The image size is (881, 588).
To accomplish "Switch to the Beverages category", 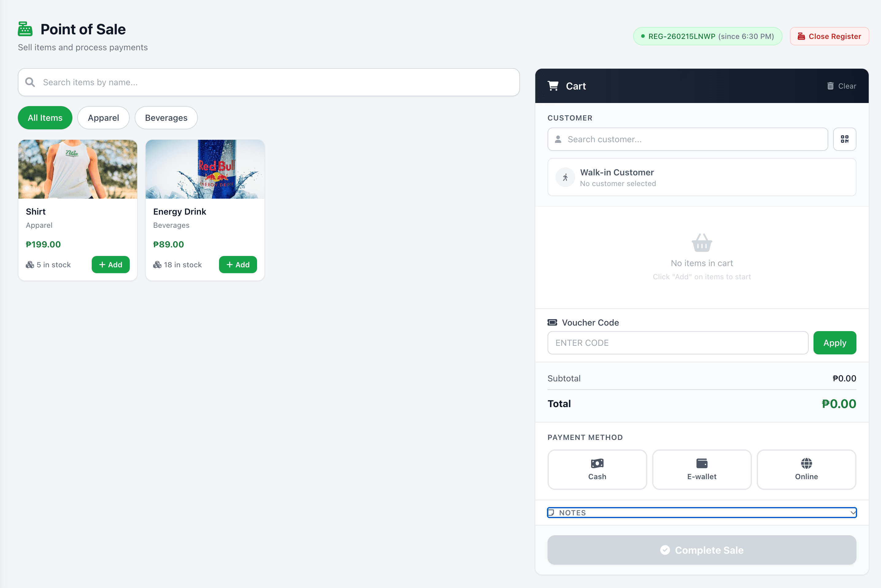I will tap(166, 118).
